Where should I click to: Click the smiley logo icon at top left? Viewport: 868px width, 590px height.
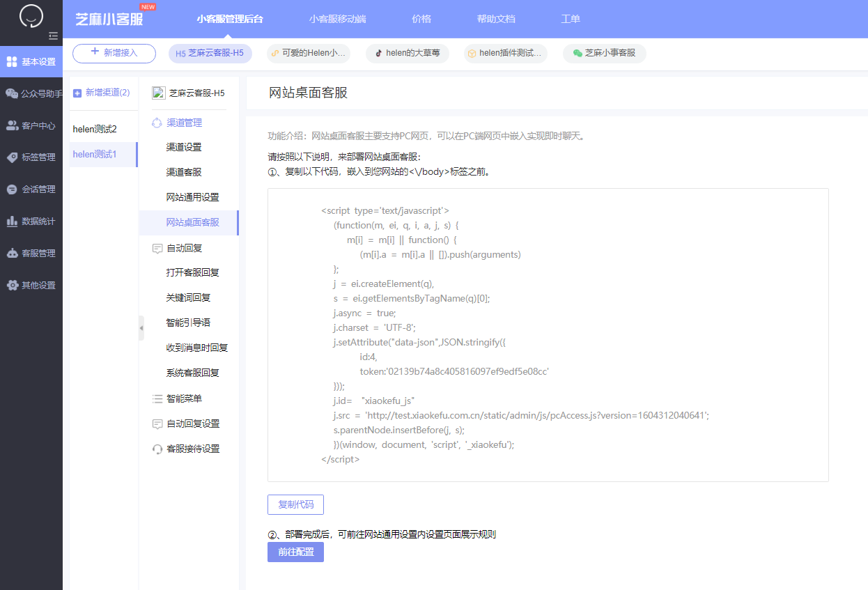click(x=31, y=15)
